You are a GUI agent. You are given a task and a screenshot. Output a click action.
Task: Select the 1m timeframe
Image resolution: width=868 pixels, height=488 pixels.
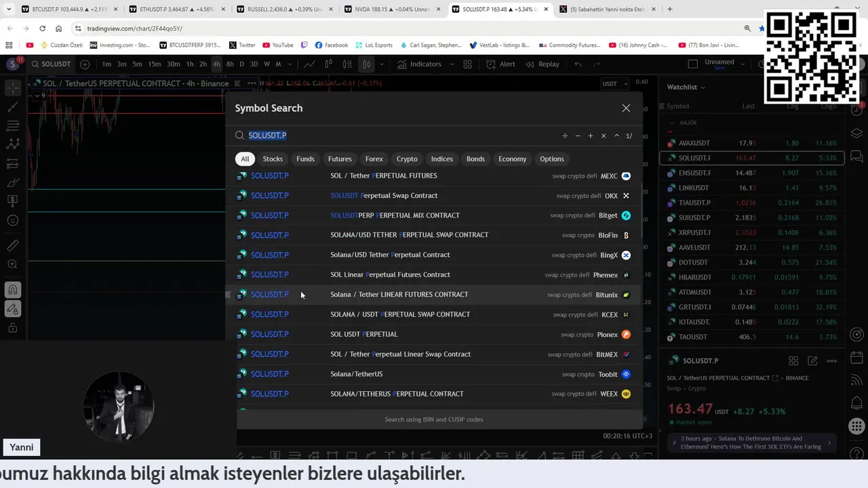(x=106, y=64)
